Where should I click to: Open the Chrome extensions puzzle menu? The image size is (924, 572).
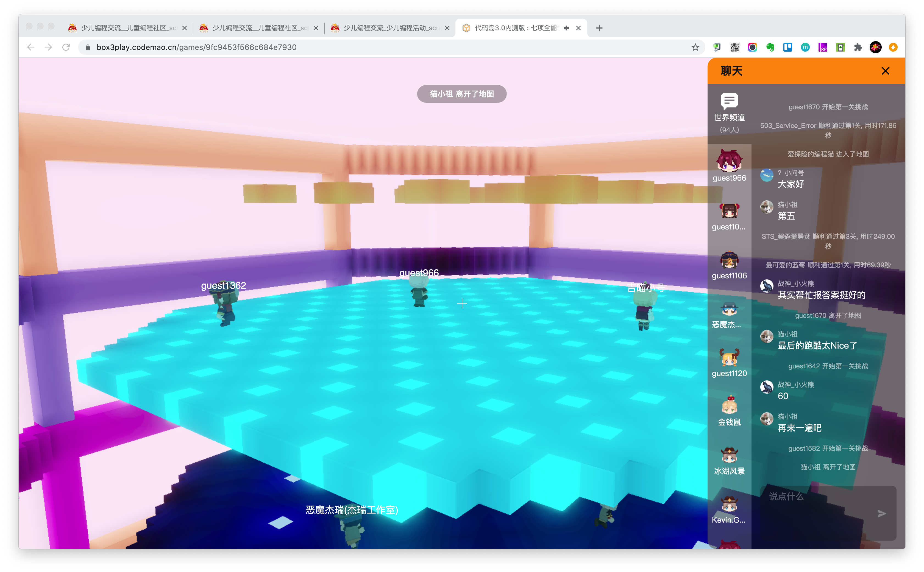point(858,47)
